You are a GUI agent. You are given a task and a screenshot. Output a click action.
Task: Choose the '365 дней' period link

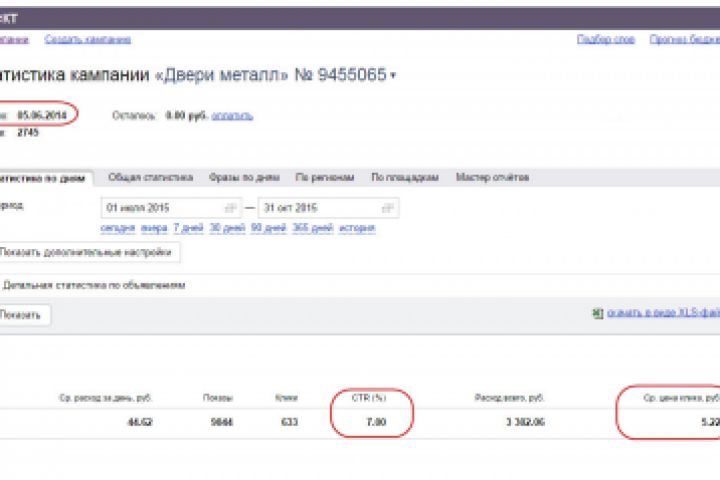point(313,228)
